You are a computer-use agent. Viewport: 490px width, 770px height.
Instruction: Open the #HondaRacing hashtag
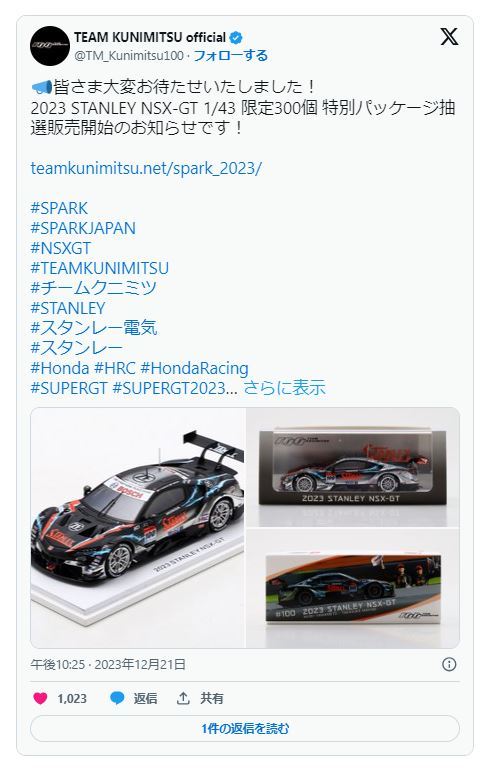pos(194,368)
